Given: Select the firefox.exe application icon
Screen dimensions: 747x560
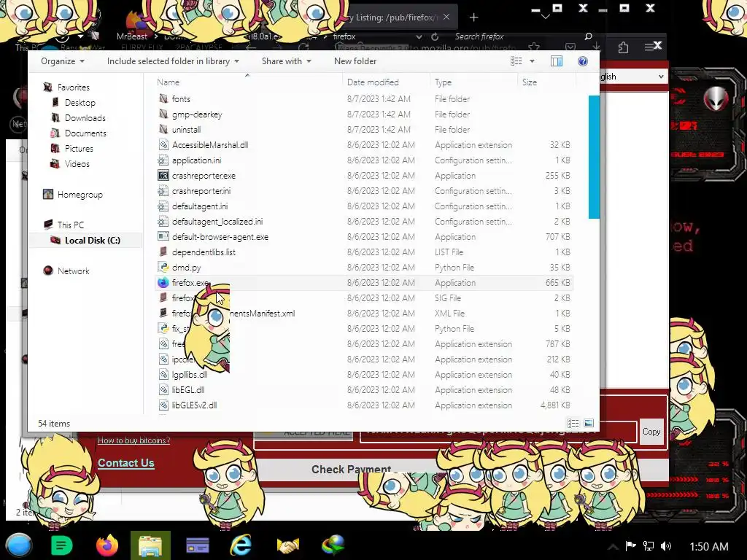Looking at the screenshot, I should pyautogui.click(x=163, y=282).
